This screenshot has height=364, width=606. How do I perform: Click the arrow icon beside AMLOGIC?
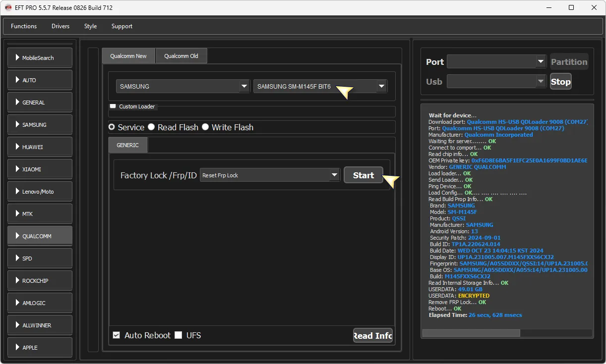(17, 303)
